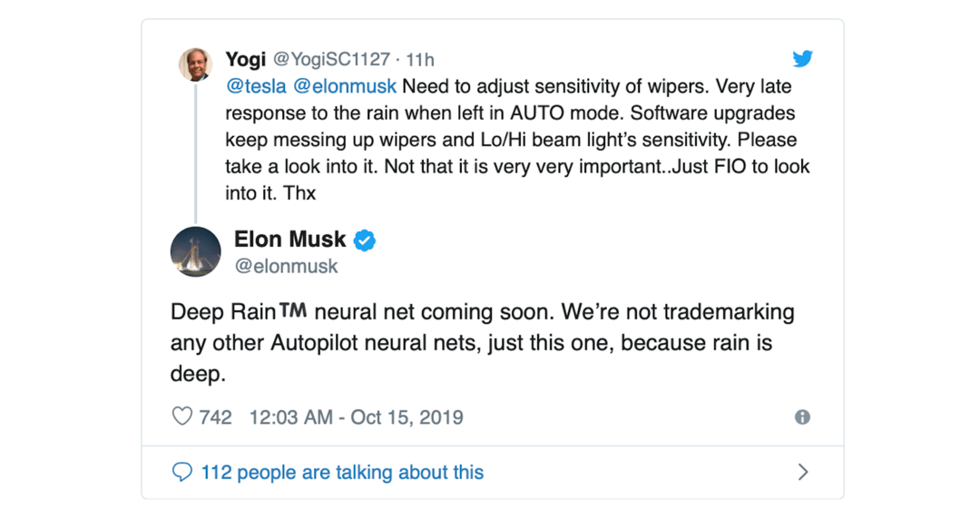Click the Deep Rain tweet text
This screenshot has width=980, height=519.
coord(483,343)
